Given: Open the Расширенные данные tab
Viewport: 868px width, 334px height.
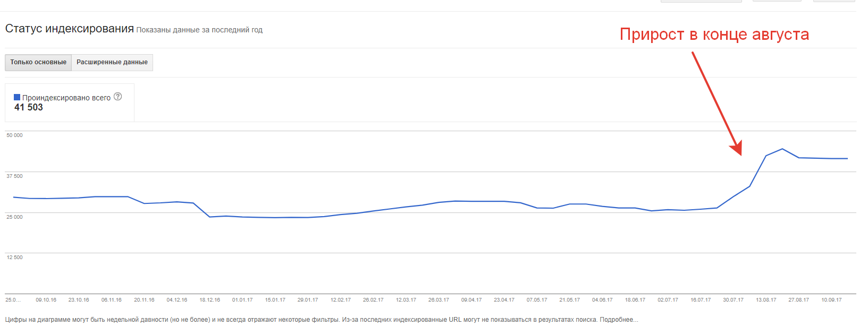Looking at the screenshot, I should 112,62.
